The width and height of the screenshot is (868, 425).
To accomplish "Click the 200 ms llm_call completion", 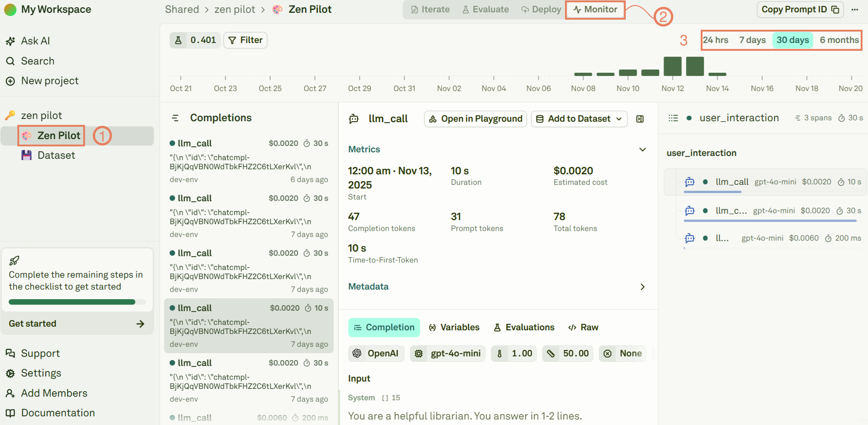I will coord(249,418).
